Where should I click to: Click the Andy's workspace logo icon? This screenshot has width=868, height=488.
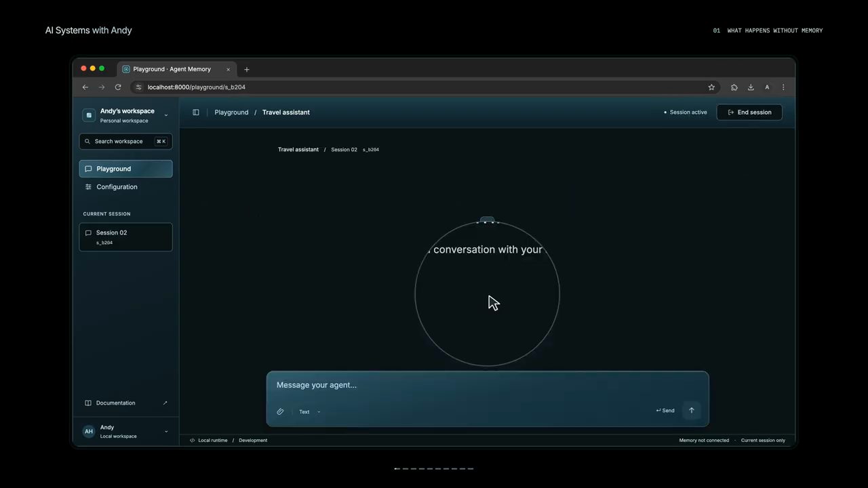coord(89,115)
